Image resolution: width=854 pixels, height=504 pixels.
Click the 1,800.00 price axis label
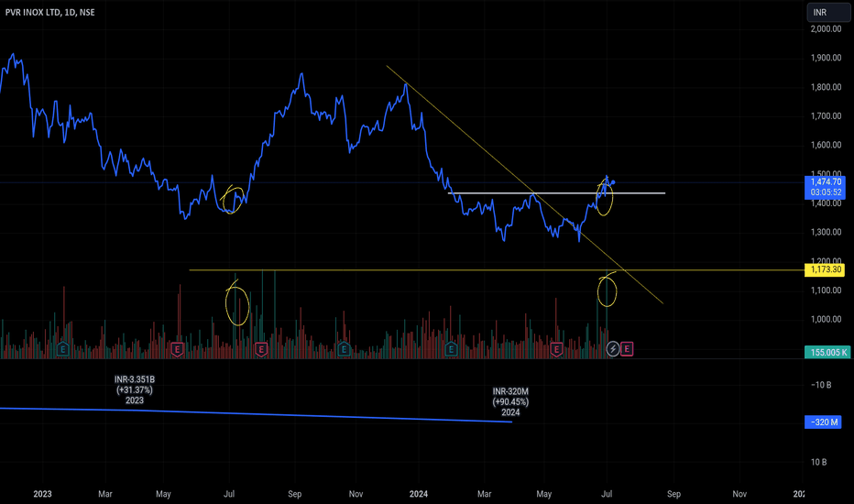point(826,87)
